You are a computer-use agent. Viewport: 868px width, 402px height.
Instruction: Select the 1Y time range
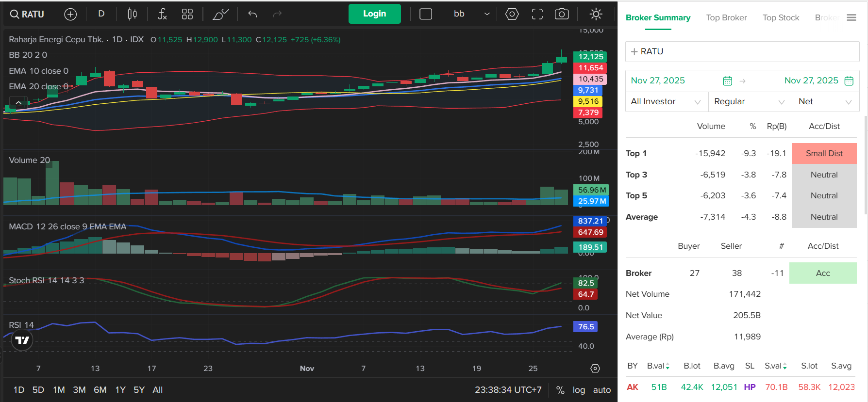[120, 390]
